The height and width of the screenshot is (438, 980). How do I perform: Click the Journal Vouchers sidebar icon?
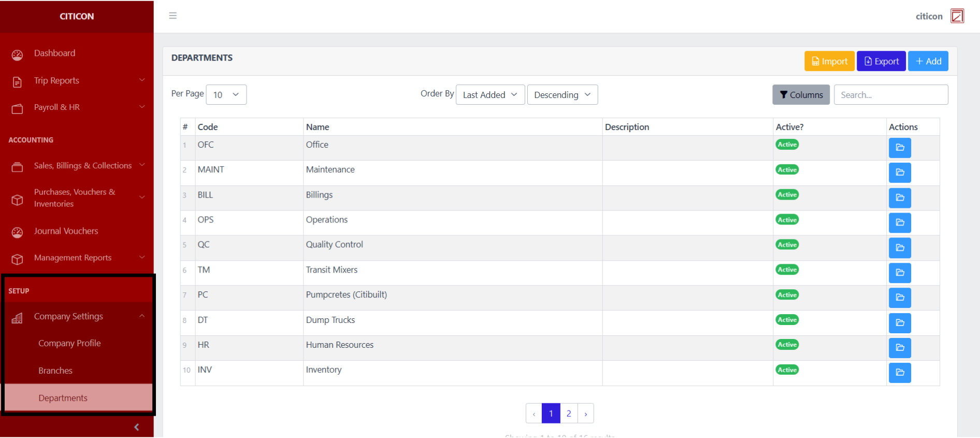[18, 232]
